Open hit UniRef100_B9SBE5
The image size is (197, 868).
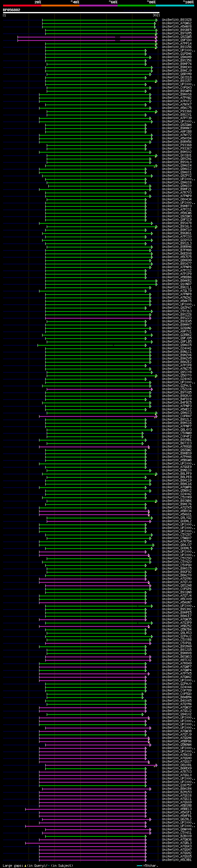click(x=177, y=30)
